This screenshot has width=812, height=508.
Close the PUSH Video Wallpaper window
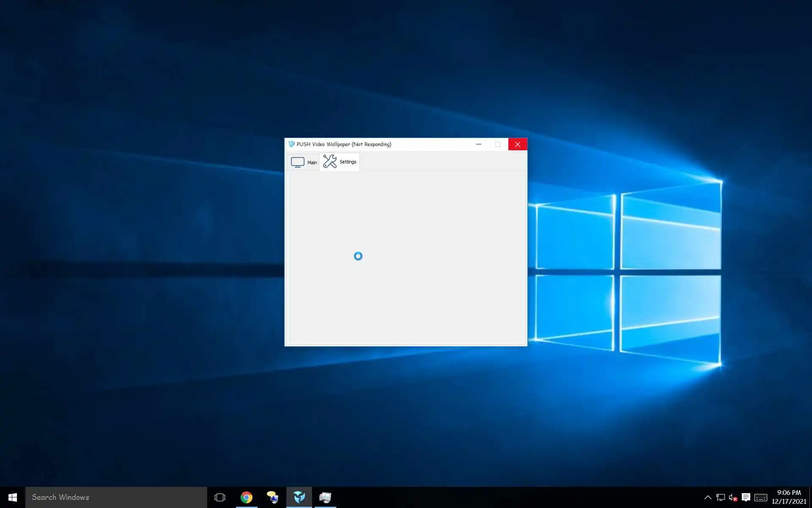pyautogui.click(x=517, y=144)
